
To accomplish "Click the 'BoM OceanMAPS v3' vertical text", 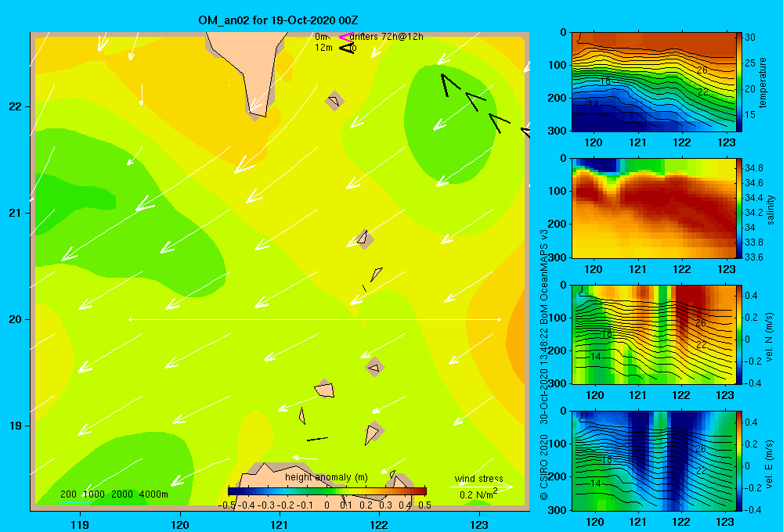I will [x=544, y=276].
